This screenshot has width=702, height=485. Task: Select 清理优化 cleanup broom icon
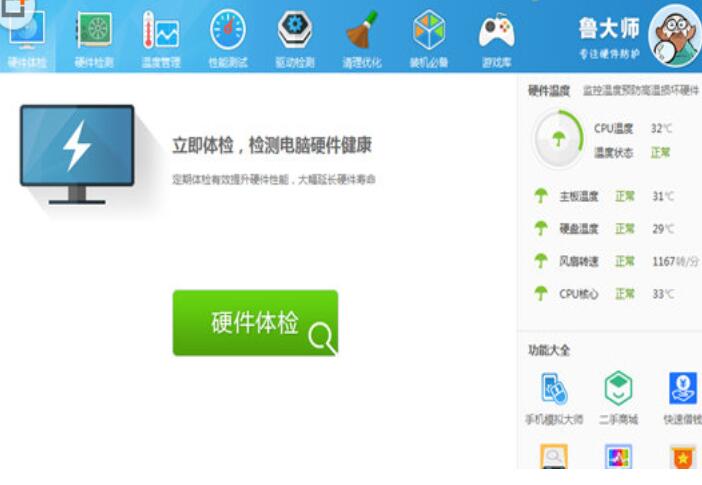(x=362, y=30)
